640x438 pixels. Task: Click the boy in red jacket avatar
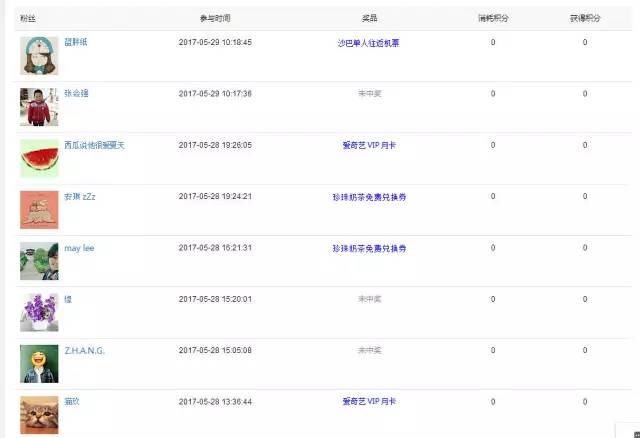point(39,107)
